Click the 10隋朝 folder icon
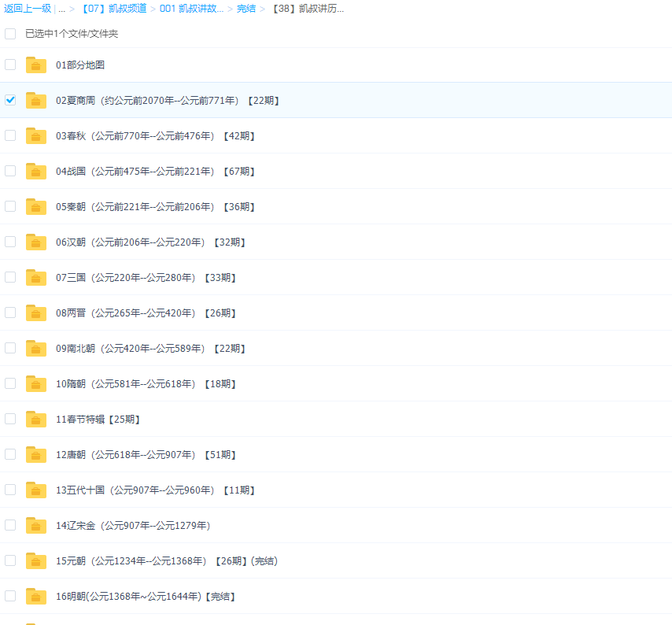 pyautogui.click(x=36, y=384)
